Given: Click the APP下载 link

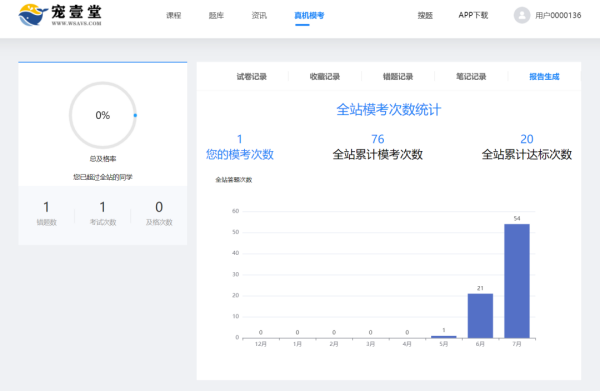Looking at the screenshot, I should [x=473, y=15].
